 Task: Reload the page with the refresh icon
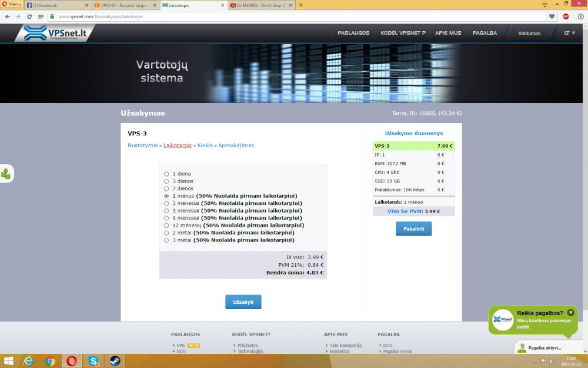point(29,16)
